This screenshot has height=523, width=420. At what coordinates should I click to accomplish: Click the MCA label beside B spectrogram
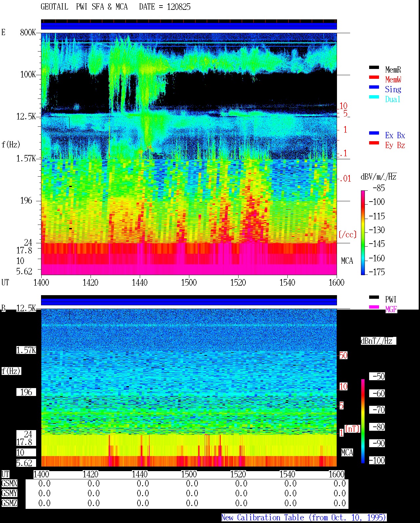tap(347, 453)
